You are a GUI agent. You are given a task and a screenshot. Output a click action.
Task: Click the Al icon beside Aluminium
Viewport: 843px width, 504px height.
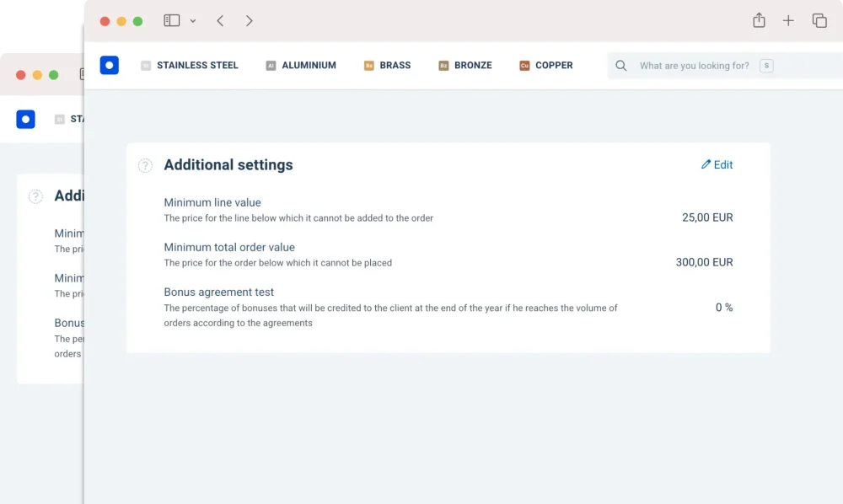click(x=271, y=65)
